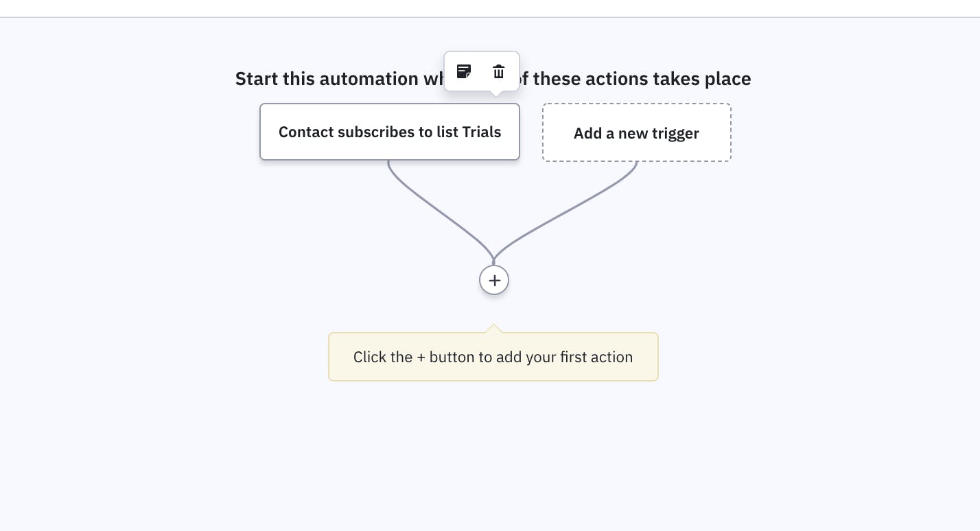Click the white top bar strip
Image resolution: width=980 pixels, height=531 pixels.
[x=490, y=8]
